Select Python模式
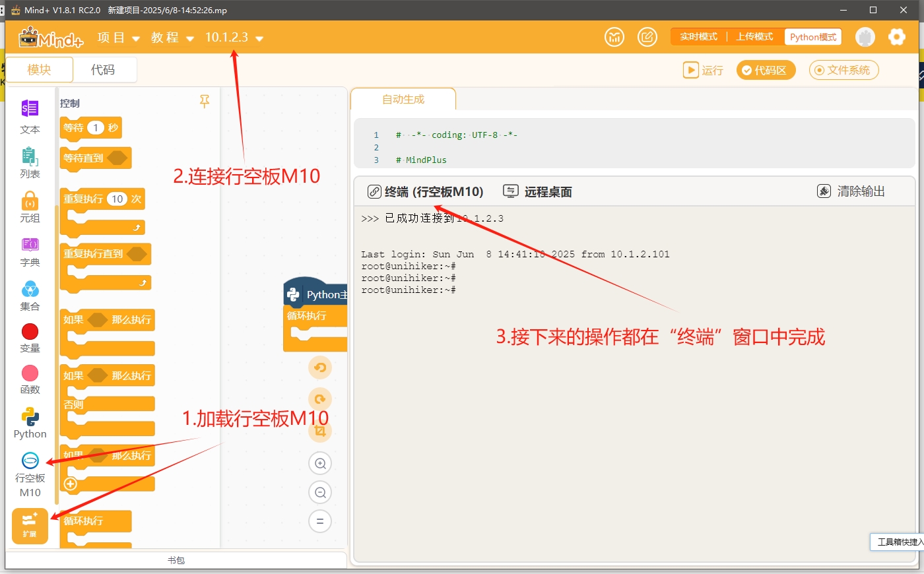The height and width of the screenshot is (574, 924). [x=813, y=37]
